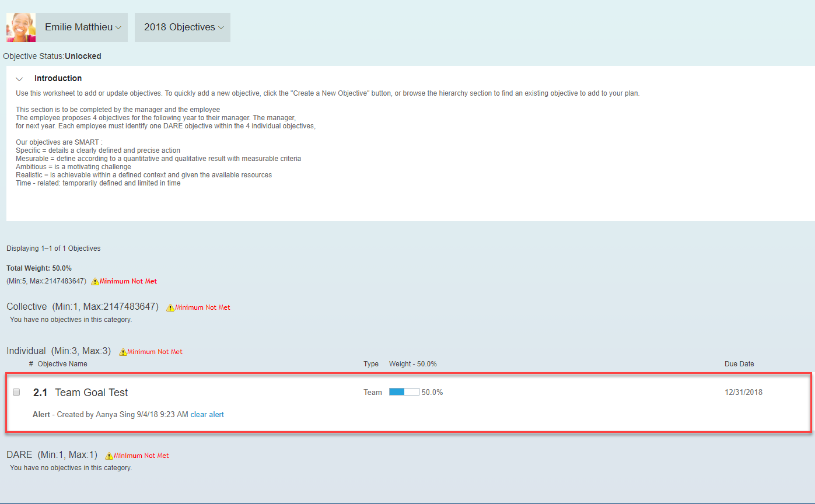Click the Displaying 1–1 of 1 Objectives text
The width and height of the screenshot is (815, 504).
54,249
